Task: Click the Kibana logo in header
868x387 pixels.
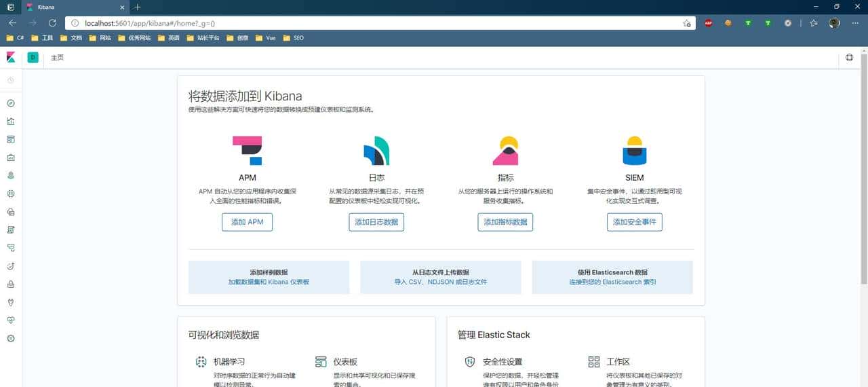Action: coord(11,57)
